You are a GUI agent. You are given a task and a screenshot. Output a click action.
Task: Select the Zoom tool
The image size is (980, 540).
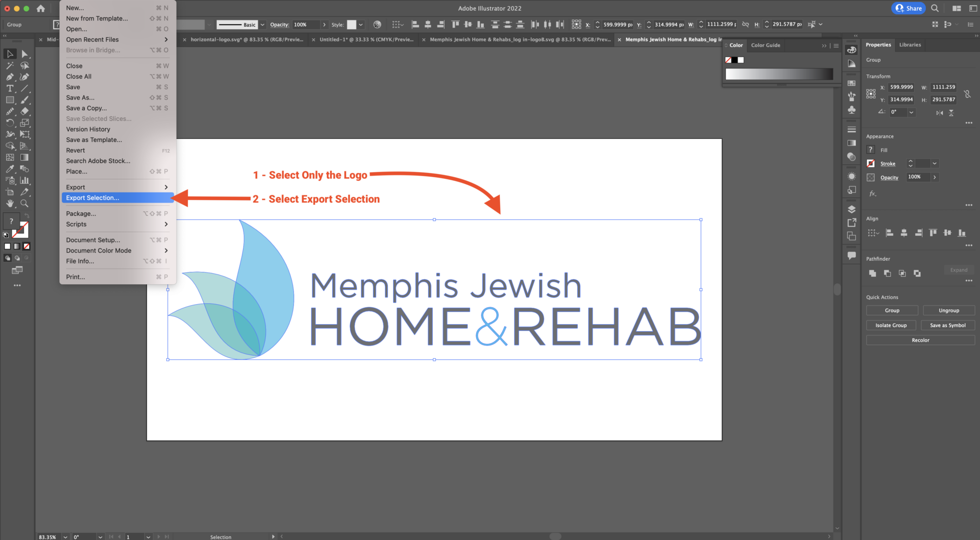coord(24,204)
